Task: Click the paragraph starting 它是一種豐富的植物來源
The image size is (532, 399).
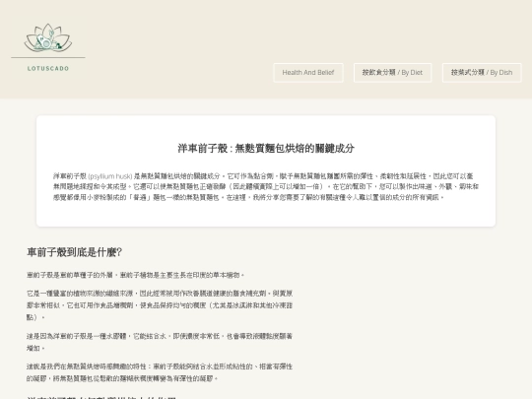Action: [x=160, y=305]
